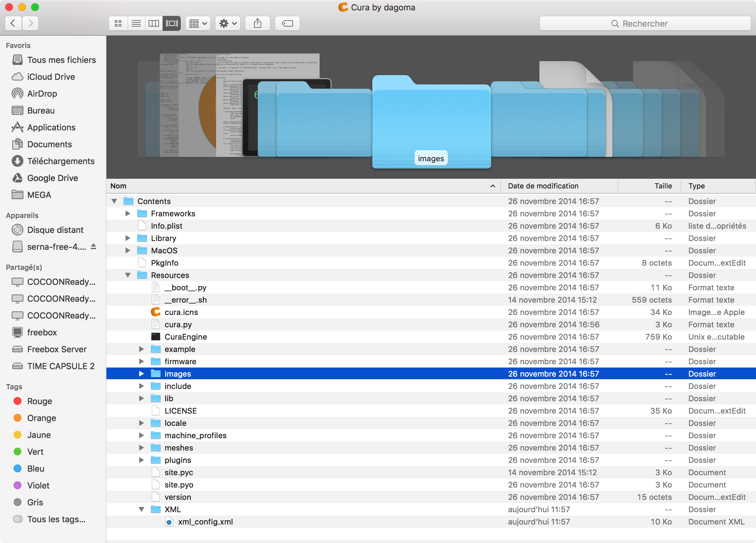
Task: Switch to column view mode
Action: pyautogui.click(x=154, y=23)
